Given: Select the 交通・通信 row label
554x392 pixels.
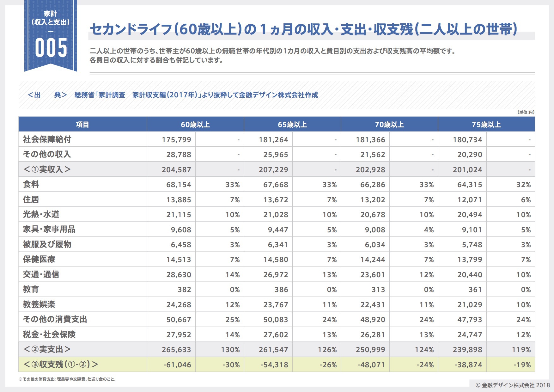Looking at the screenshot, I should (41, 274).
